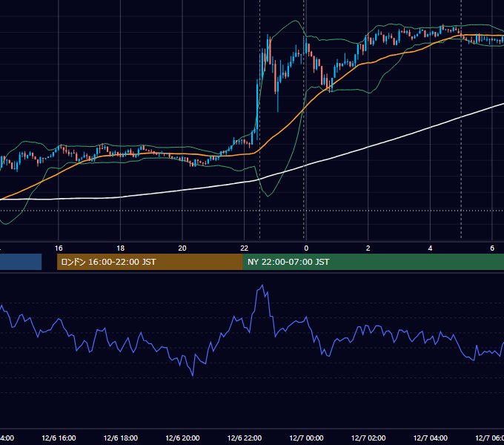Image resolution: width=504 pixels, height=445 pixels.
Task: Click the 12/6 22:00 date label
Action: click(245, 438)
